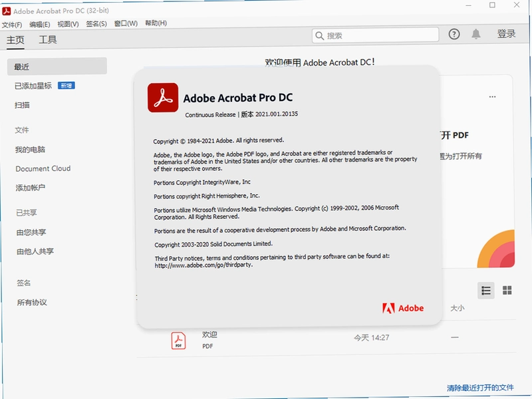Click the search magnifier icon
The width and height of the screenshot is (532, 399).
pyautogui.click(x=319, y=36)
